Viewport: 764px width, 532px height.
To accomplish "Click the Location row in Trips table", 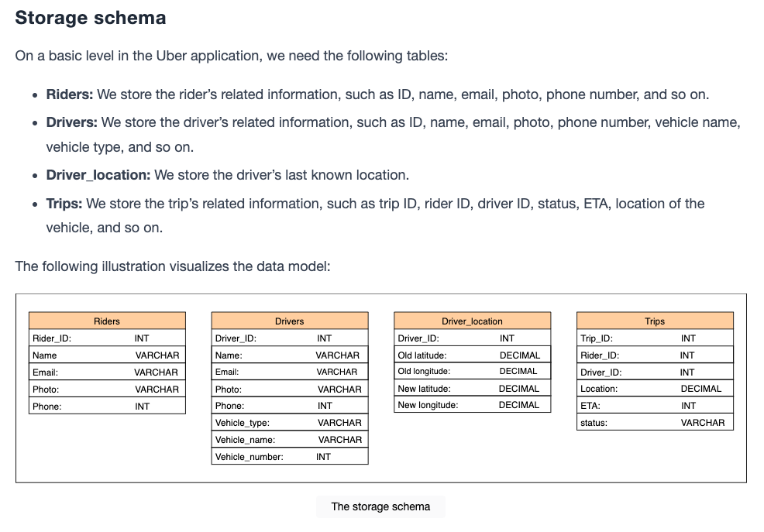I will pos(655,389).
